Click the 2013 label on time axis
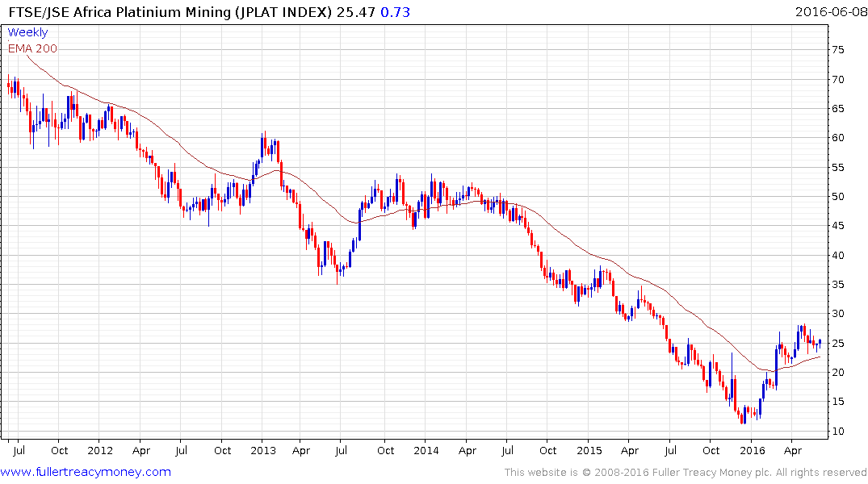This screenshot has width=868, height=484. [x=263, y=450]
